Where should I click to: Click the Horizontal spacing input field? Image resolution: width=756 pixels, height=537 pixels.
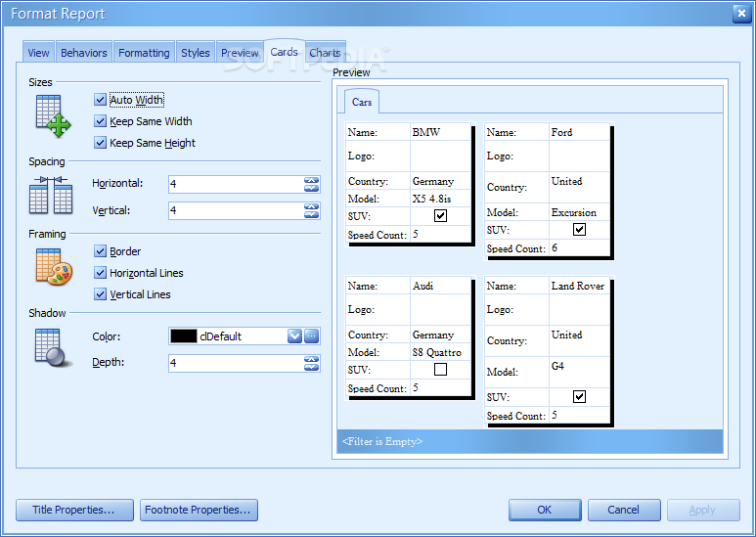(237, 184)
